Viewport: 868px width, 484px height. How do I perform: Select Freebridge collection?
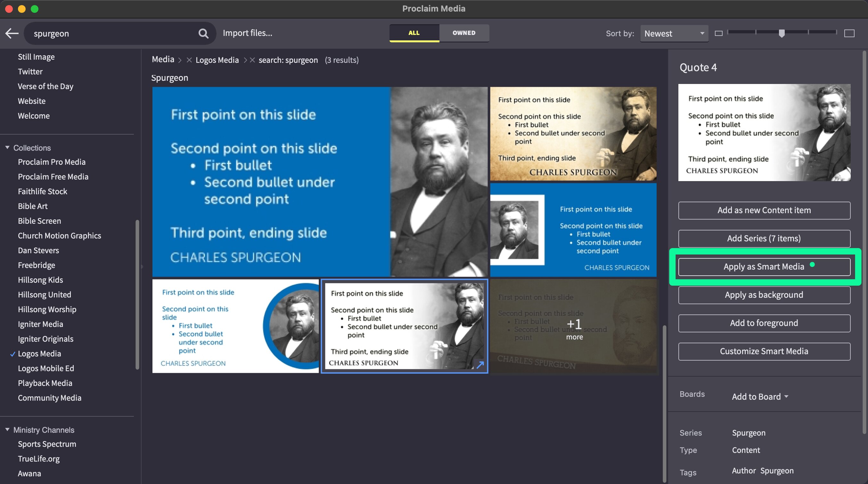click(37, 265)
